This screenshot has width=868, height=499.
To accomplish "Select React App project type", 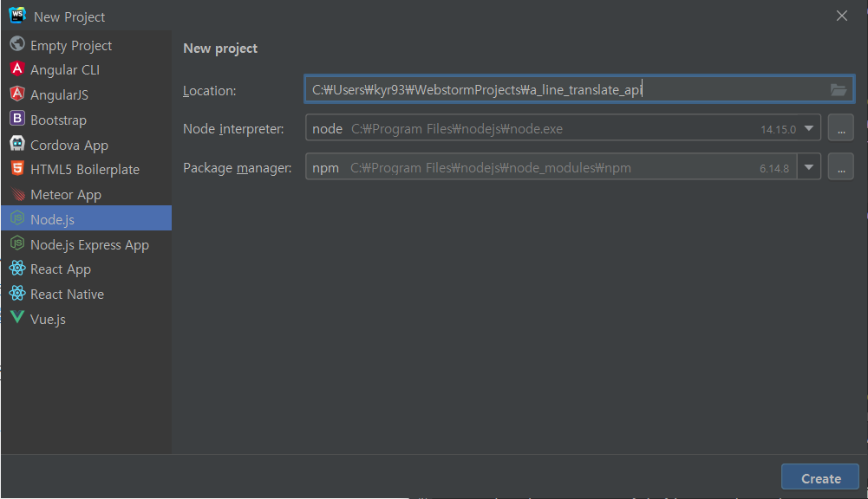I will [87, 269].
